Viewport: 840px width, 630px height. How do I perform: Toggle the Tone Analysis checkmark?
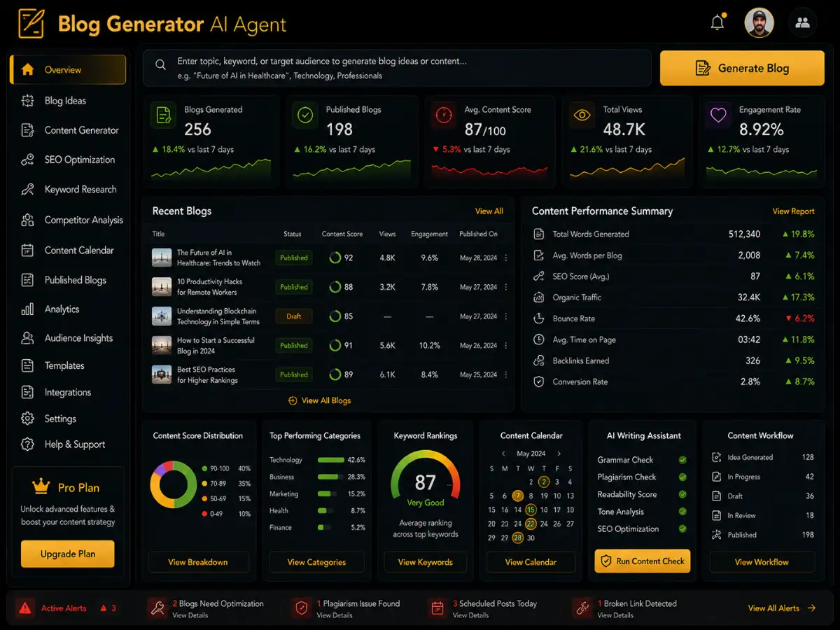click(682, 512)
